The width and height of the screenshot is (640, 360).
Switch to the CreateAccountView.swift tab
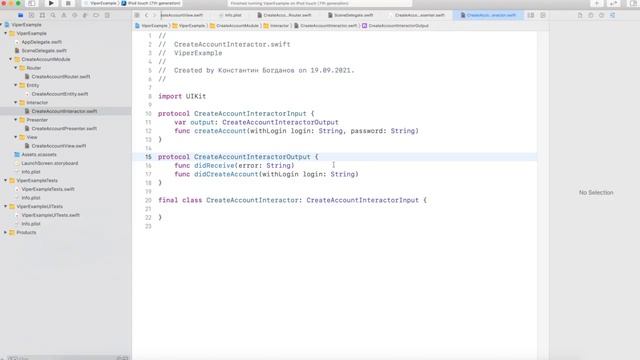pyautogui.click(x=182, y=15)
